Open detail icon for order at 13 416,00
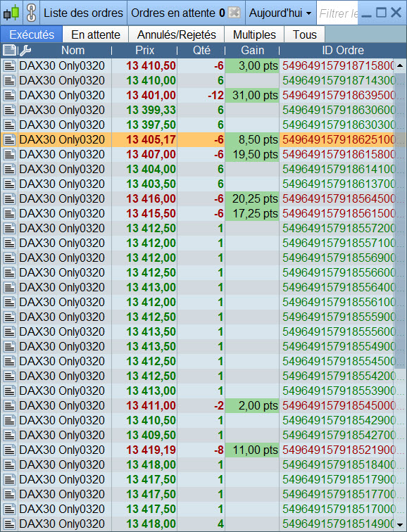This screenshot has height=532, width=407. click(x=9, y=198)
